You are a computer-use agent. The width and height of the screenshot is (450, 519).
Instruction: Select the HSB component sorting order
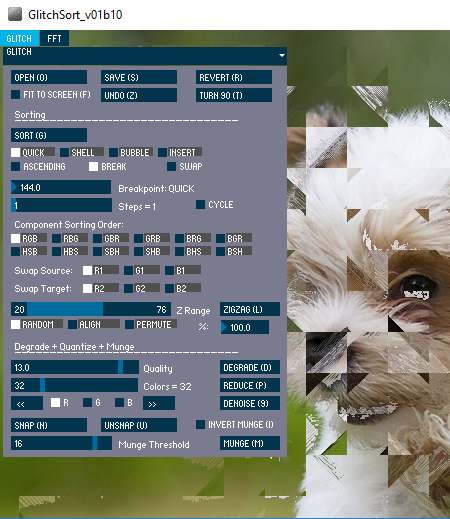coord(15,251)
